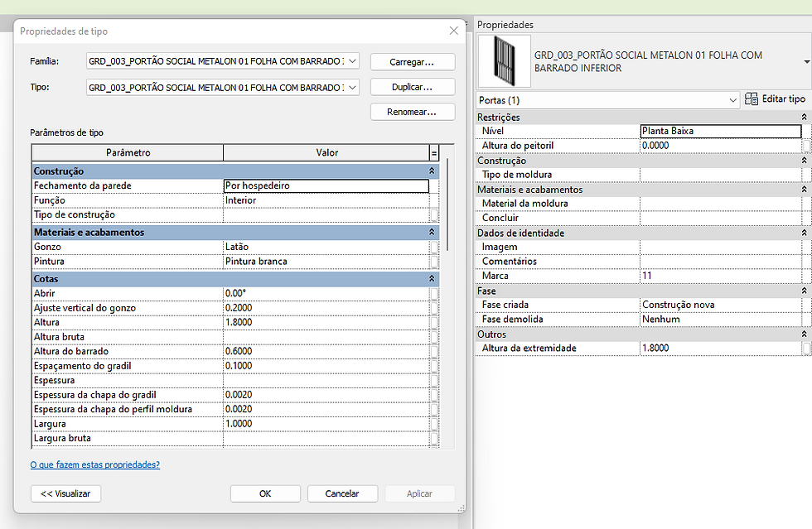
Task: Collapse the Restrições section
Action: [804, 117]
